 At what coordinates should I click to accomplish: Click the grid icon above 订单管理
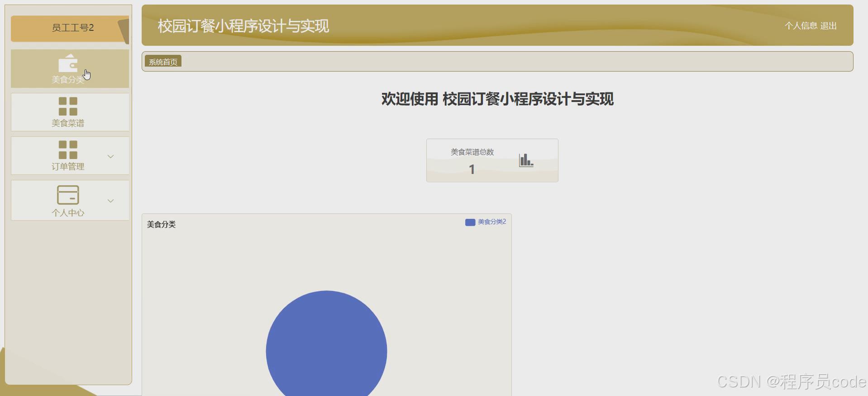point(68,150)
